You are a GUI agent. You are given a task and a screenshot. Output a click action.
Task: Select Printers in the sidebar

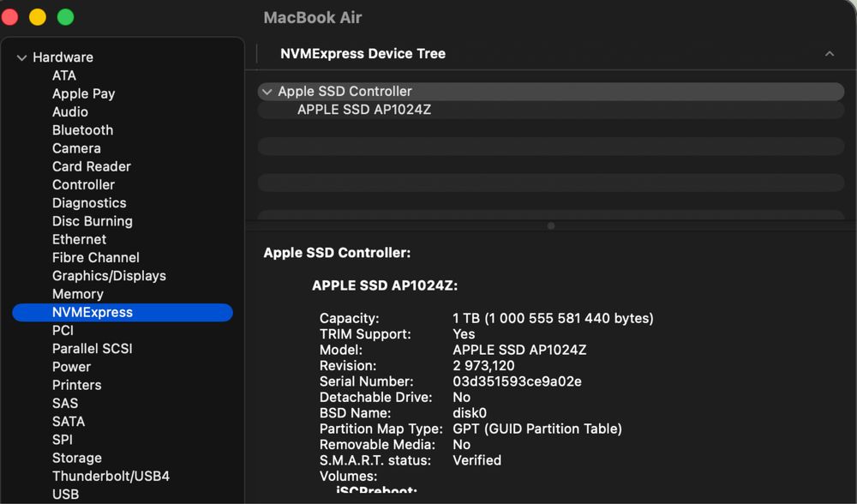pos(76,385)
